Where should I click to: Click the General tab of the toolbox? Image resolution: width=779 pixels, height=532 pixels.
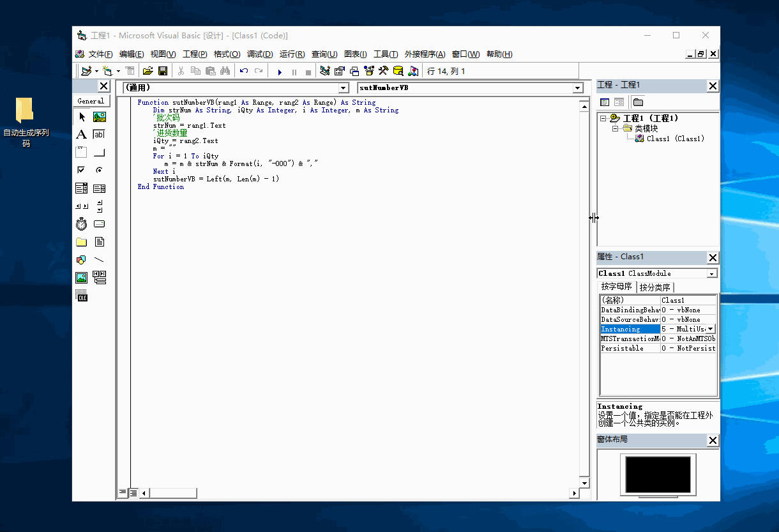pos(91,101)
